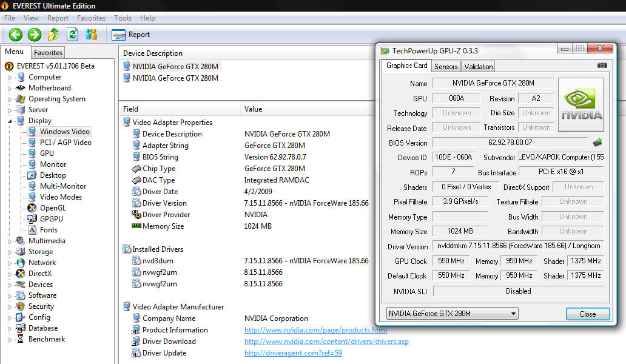Select the EVEREST v5.01.1706 Beta root node
This screenshot has width=626, height=364.
(55, 66)
